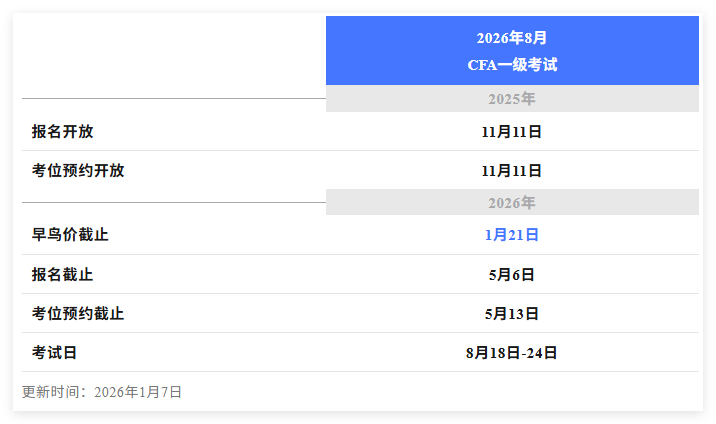Click the 11月11日 date beside 考位预约开放
The width and height of the screenshot is (716, 424).
click(512, 170)
